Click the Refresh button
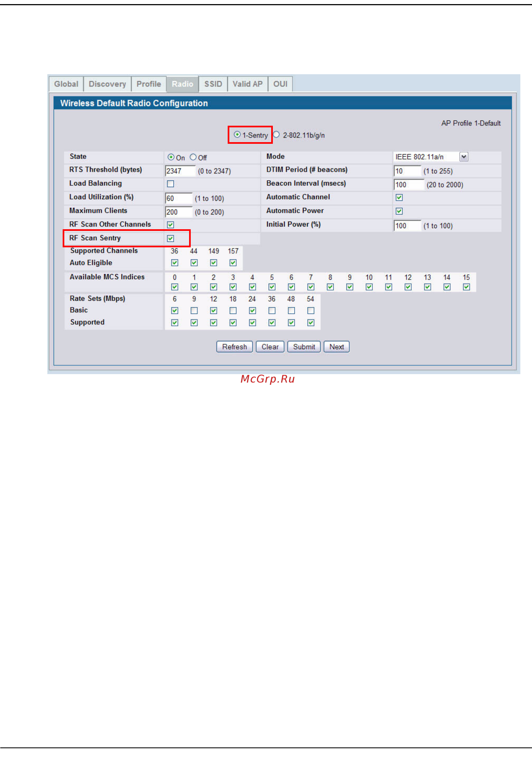532x757 pixels. pos(235,347)
